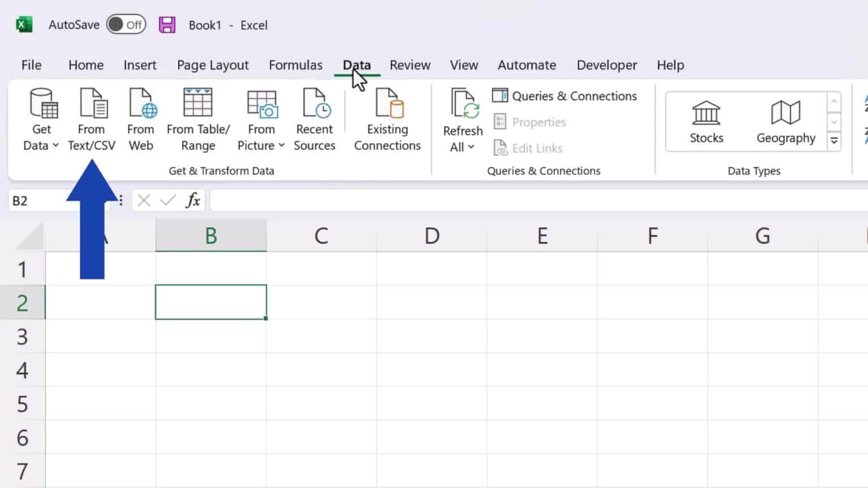This screenshot has height=488, width=868.
Task: Toggle AutoSave on
Action: (x=125, y=24)
